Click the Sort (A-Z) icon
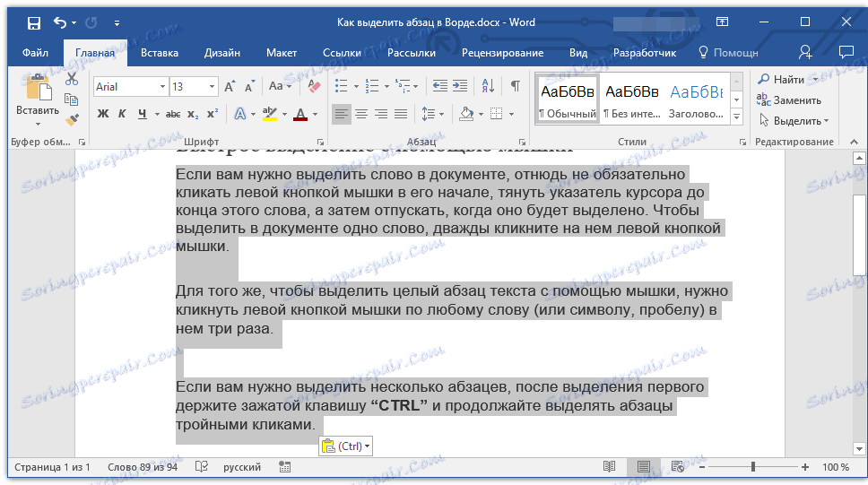 pos(488,87)
